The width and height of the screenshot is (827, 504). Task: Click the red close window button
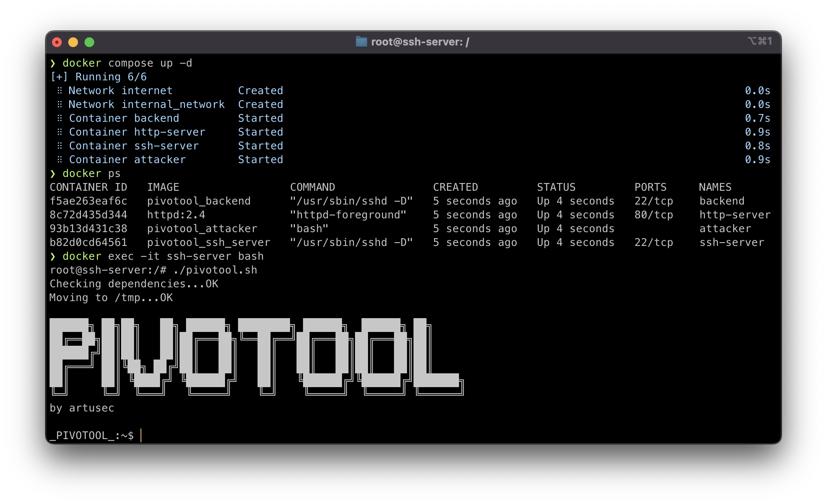(x=57, y=42)
